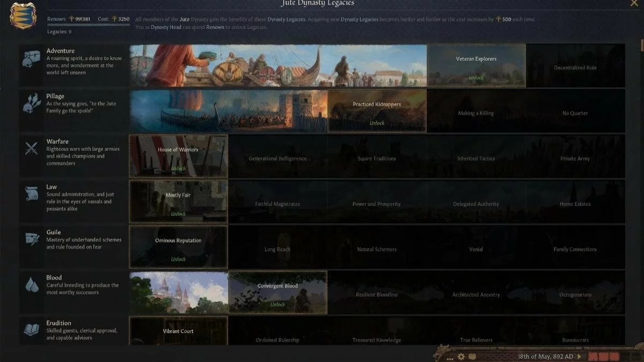Image resolution: width=644 pixels, height=362 pixels.
Task: Select the Faithful Magistrates legacy
Action: point(277,202)
